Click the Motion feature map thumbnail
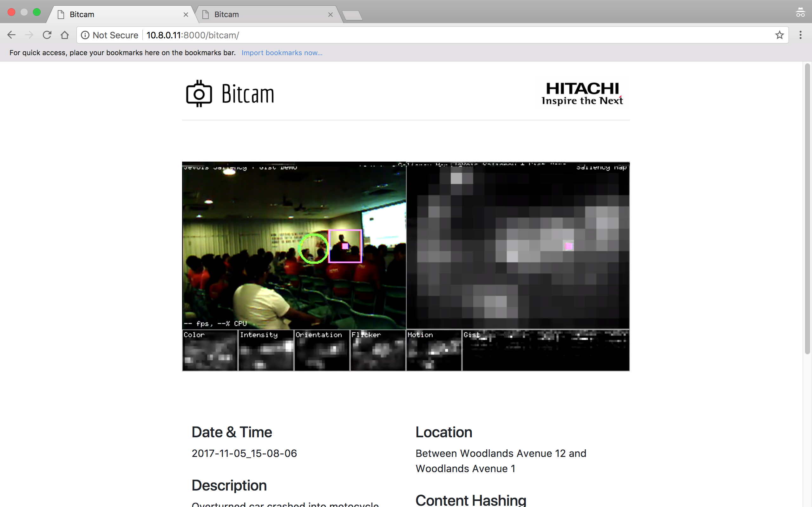 [434, 350]
